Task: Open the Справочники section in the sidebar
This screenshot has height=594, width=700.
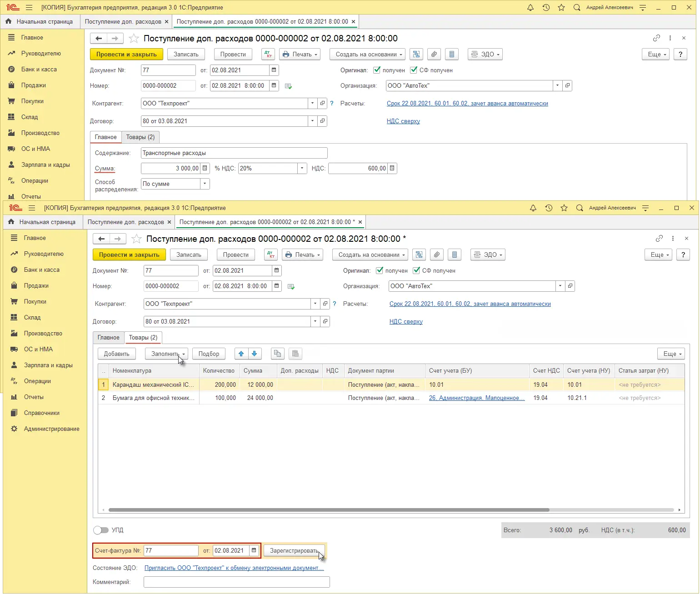Action: coord(41,413)
